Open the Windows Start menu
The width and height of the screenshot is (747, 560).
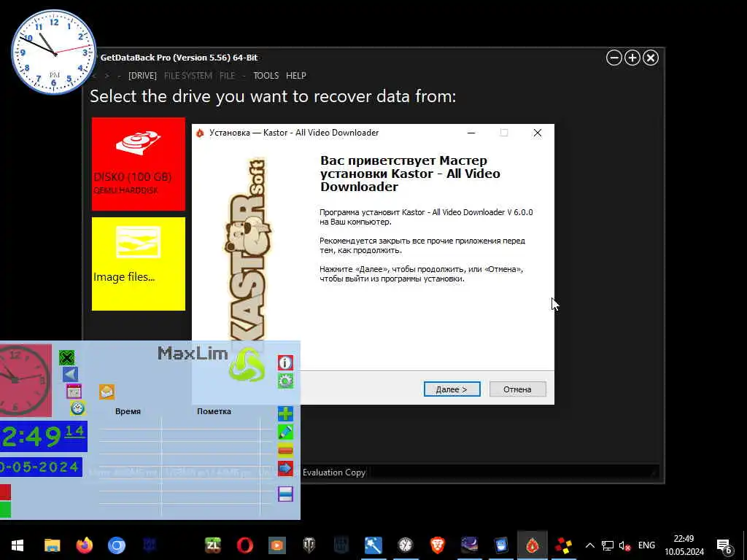coord(18,545)
